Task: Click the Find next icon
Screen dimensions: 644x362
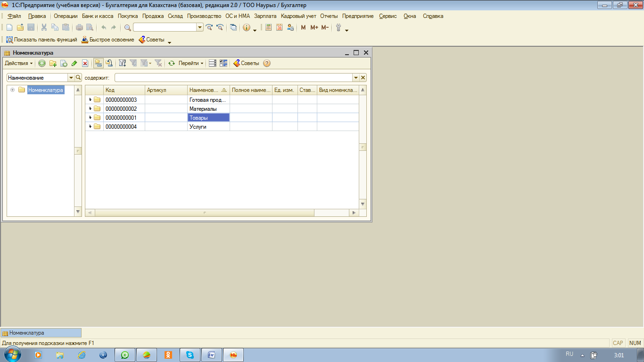Action: (x=209, y=27)
